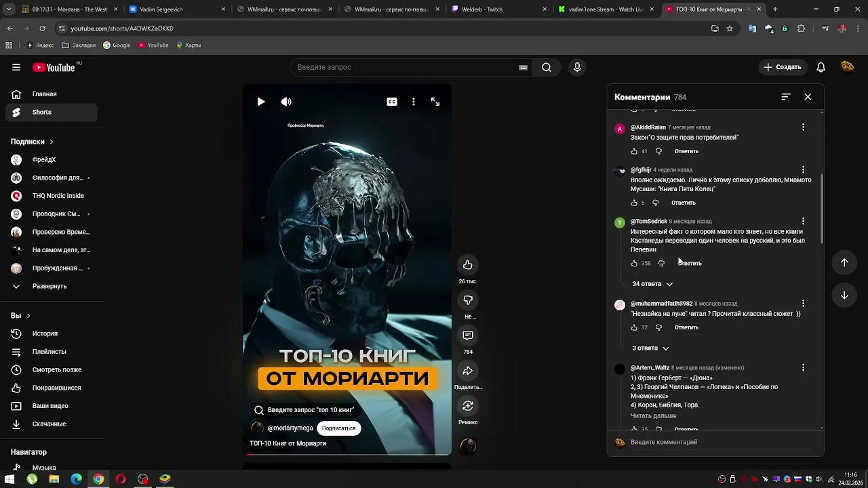Share the Shorts video
Image resolution: width=868 pixels, height=488 pixels.
tap(468, 371)
